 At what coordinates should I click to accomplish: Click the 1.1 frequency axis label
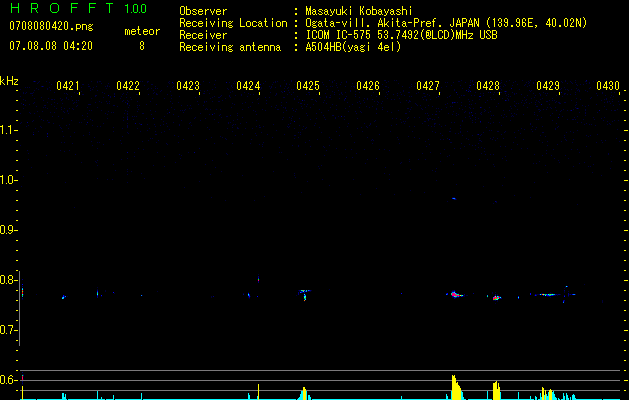click(x=7, y=130)
